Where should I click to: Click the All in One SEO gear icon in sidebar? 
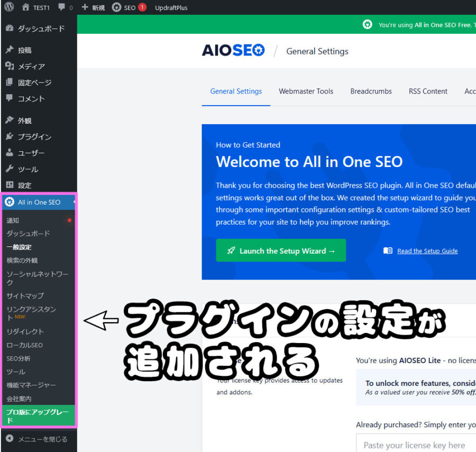pos(10,202)
